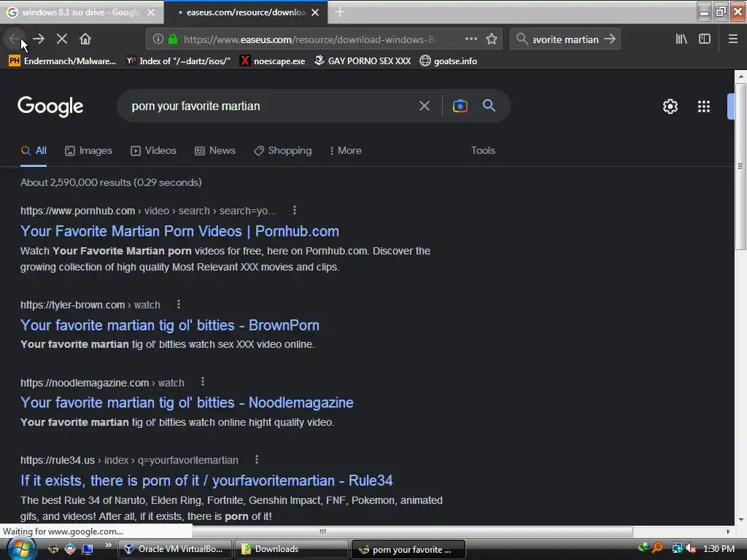Click the browser toolbar search field
The width and height of the screenshot is (747, 560).
[x=565, y=39]
